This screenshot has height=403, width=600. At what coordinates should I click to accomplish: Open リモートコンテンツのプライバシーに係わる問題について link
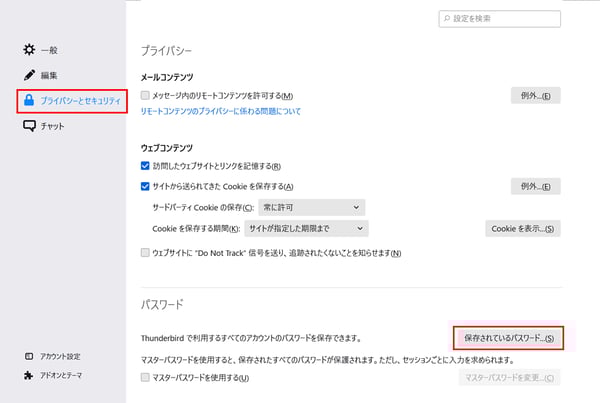[220, 112]
